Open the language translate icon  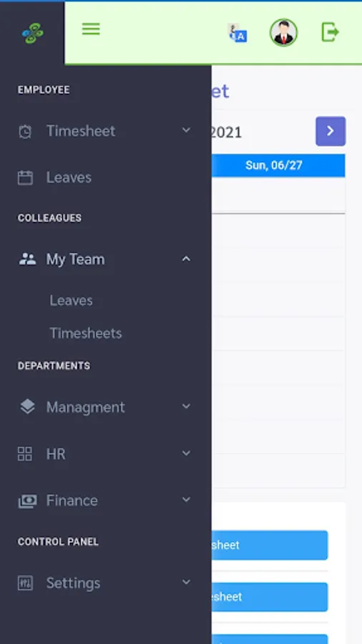pos(238,33)
